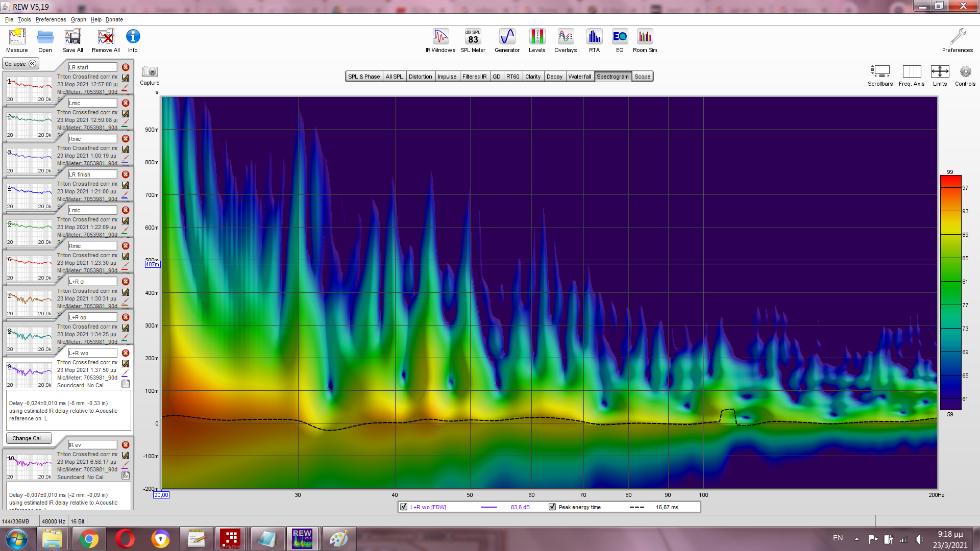
Task: Click the Change Cal... button
Action: [x=29, y=438]
